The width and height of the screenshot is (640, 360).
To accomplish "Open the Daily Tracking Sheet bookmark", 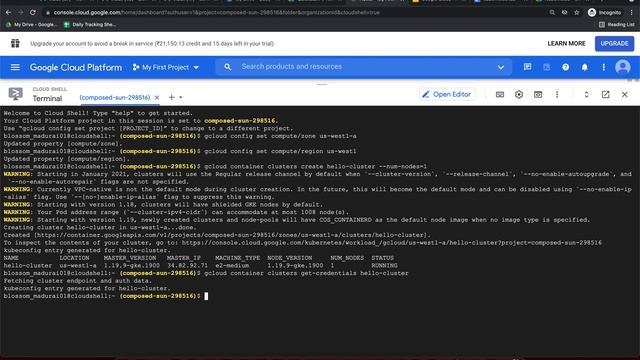I will pos(90,24).
